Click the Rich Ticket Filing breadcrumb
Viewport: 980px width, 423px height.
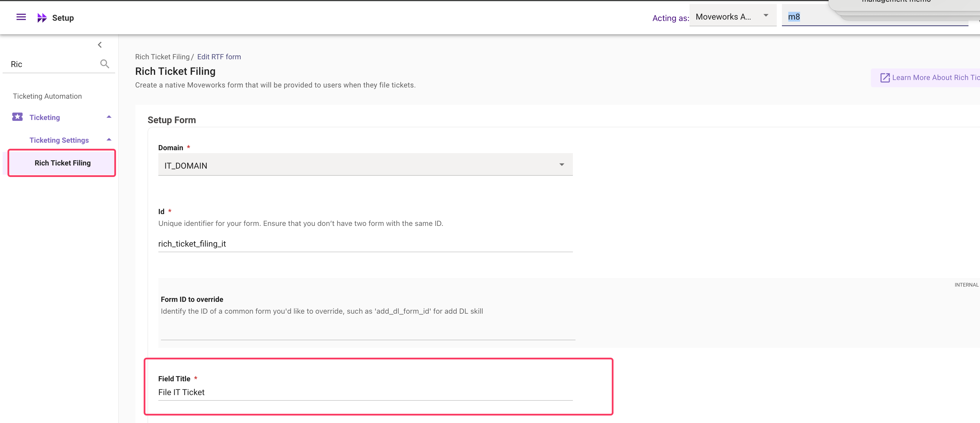(x=162, y=57)
